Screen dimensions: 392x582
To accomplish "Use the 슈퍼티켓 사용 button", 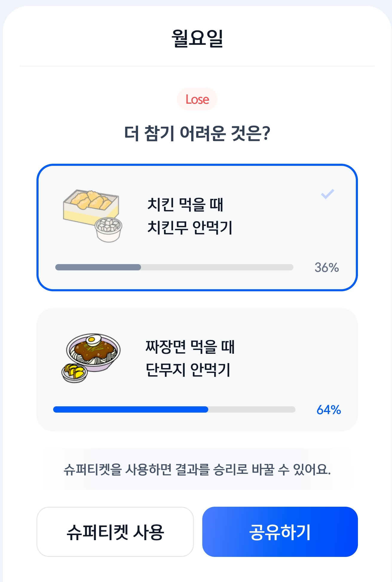I will coord(115,532).
